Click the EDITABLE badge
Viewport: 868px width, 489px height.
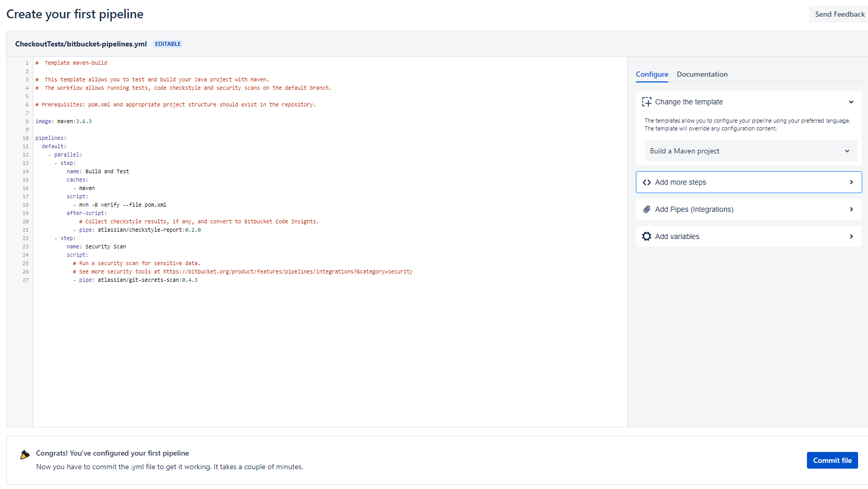[x=167, y=44]
